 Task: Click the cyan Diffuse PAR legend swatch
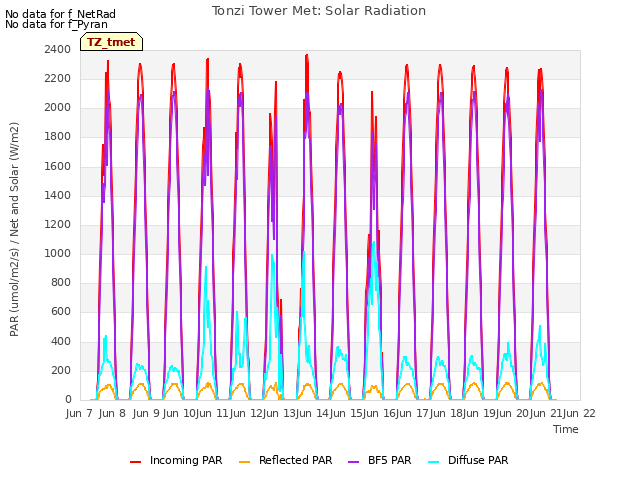tap(433, 462)
